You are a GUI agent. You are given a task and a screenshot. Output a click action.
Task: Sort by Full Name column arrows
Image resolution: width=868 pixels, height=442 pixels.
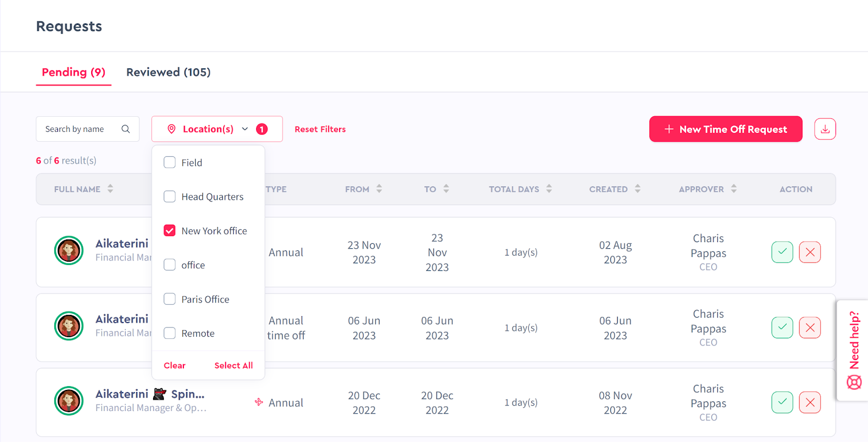[x=110, y=189]
